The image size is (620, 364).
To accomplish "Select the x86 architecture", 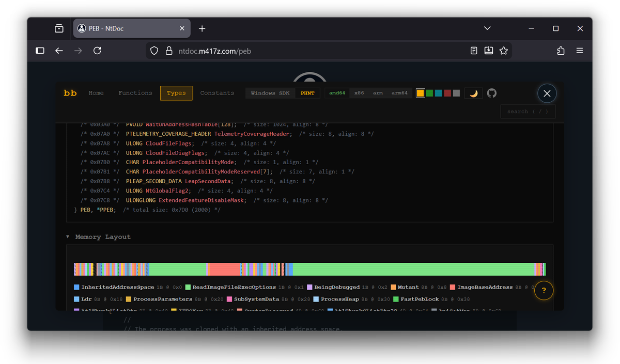I will pos(359,93).
